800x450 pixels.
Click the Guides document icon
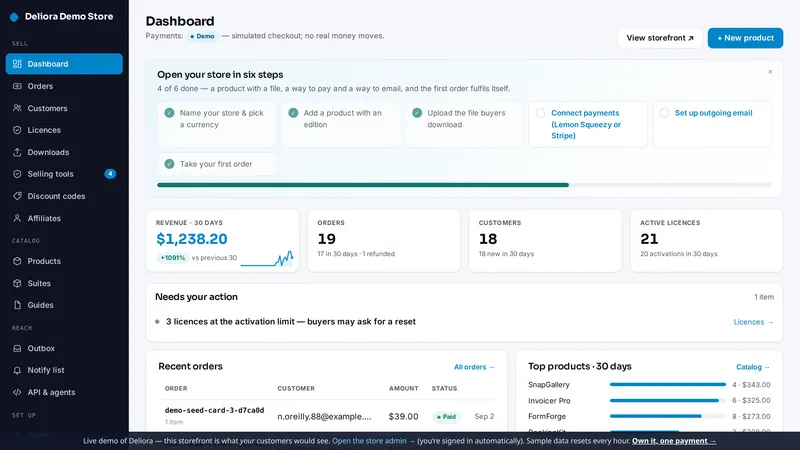pos(17,305)
